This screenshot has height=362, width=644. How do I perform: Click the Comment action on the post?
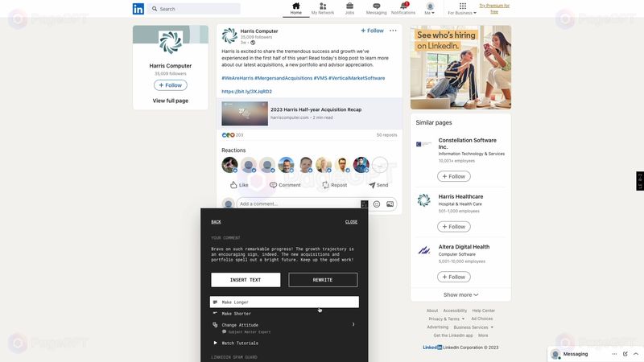285,185
